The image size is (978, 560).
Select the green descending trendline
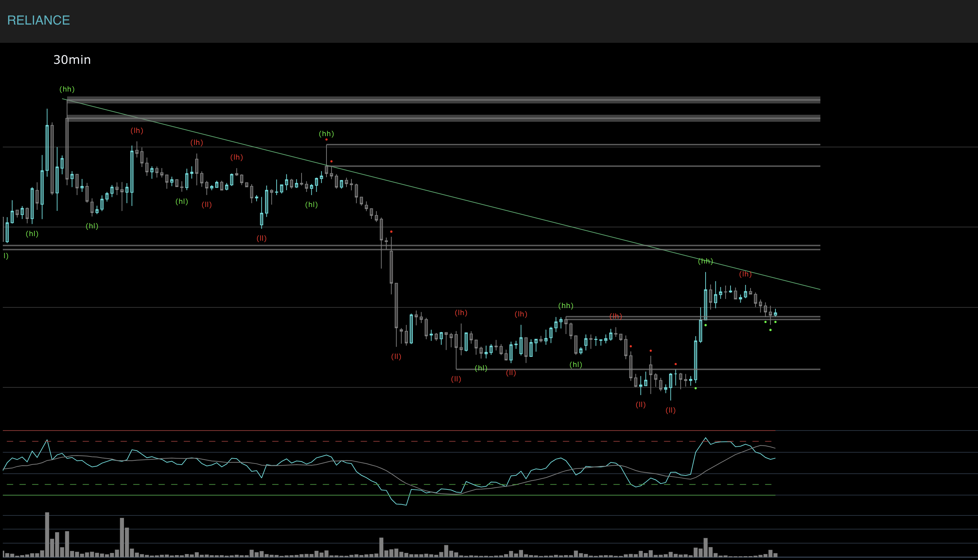click(x=441, y=194)
